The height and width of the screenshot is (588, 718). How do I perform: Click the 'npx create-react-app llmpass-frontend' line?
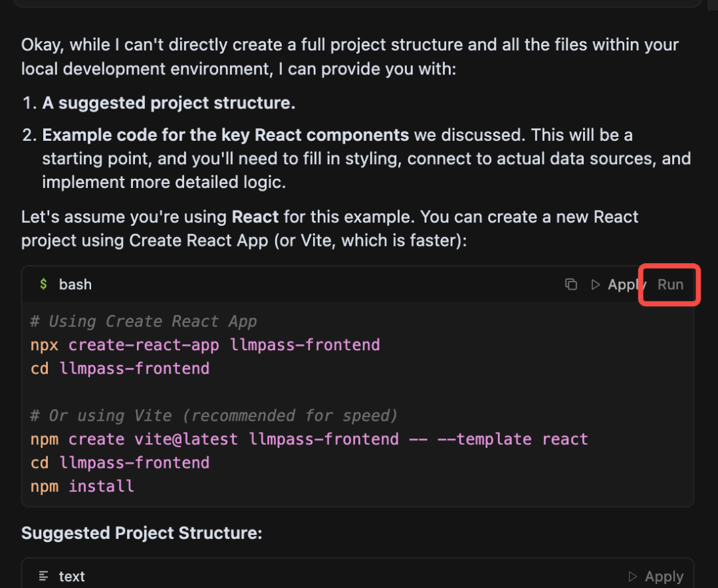[205, 345]
